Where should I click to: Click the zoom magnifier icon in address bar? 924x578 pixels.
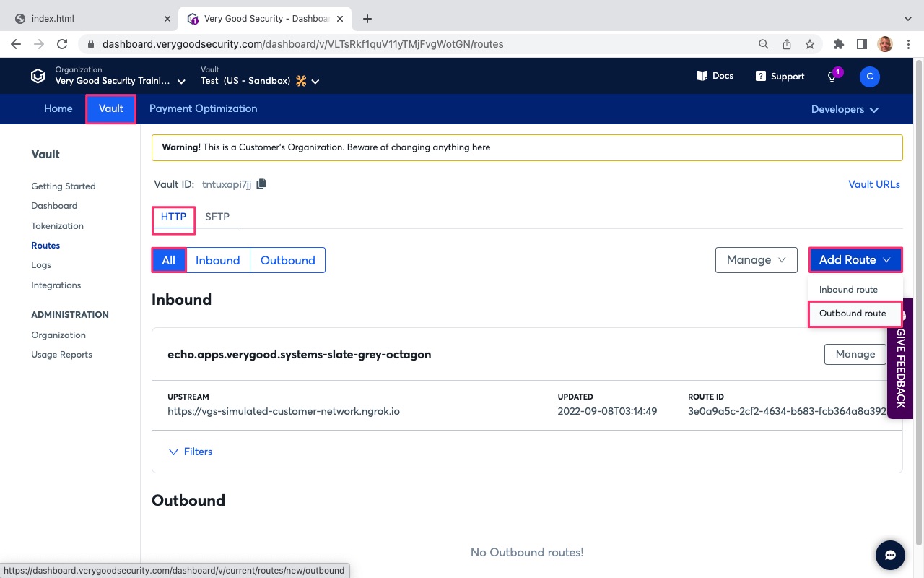tap(763, 44)
